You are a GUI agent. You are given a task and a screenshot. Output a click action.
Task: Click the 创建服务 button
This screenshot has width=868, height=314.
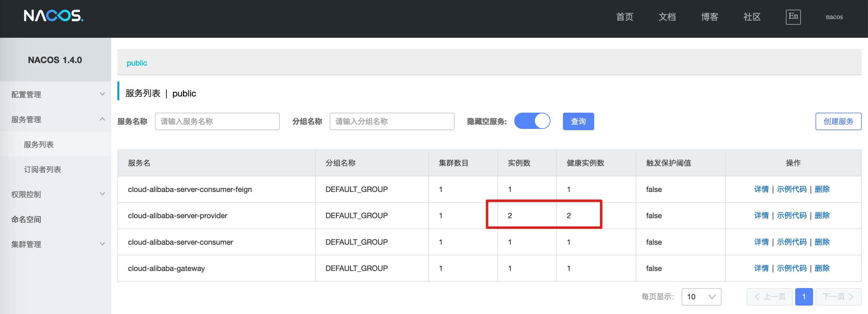click(838, 121)
